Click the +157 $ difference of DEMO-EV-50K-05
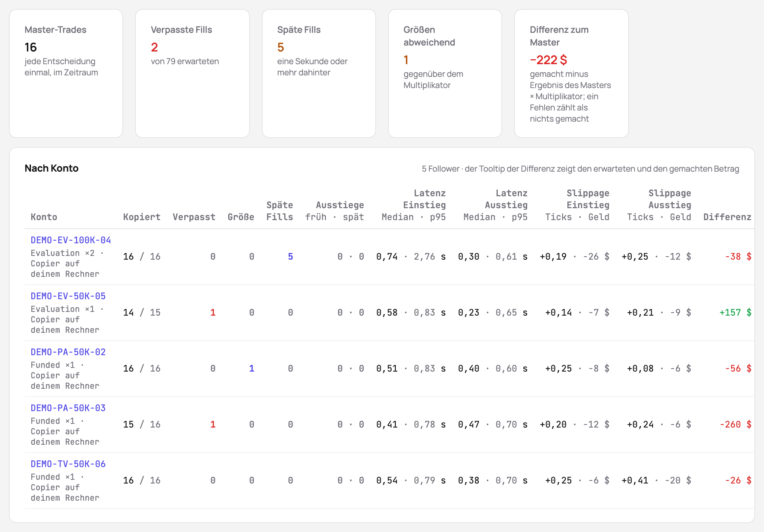The height and width of the screenshot is (532, 764). (x=735, y=313)
